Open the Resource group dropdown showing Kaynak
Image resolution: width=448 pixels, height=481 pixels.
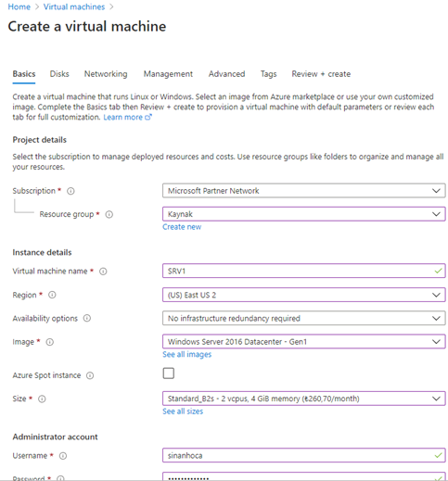pyautogui.click(x=304, y=214)
